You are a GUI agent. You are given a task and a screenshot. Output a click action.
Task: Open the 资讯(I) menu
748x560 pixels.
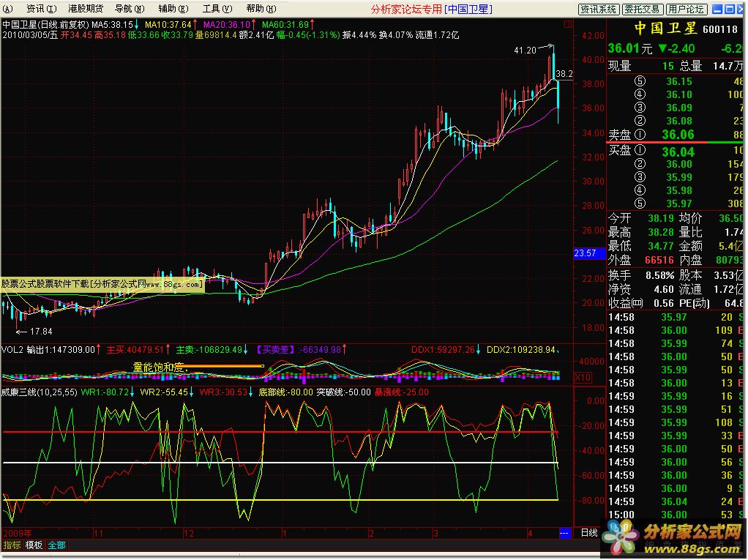click(x=42, y=9)
